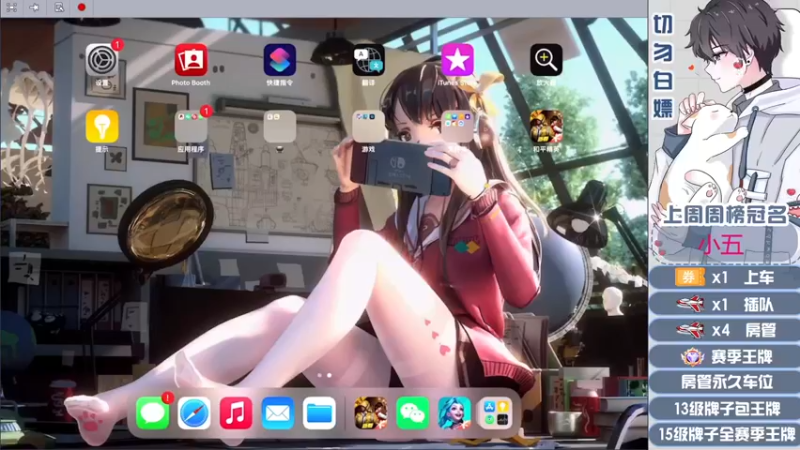Open the 应用程序 folder with badge
800x450 pixels.
pos(191,127)
